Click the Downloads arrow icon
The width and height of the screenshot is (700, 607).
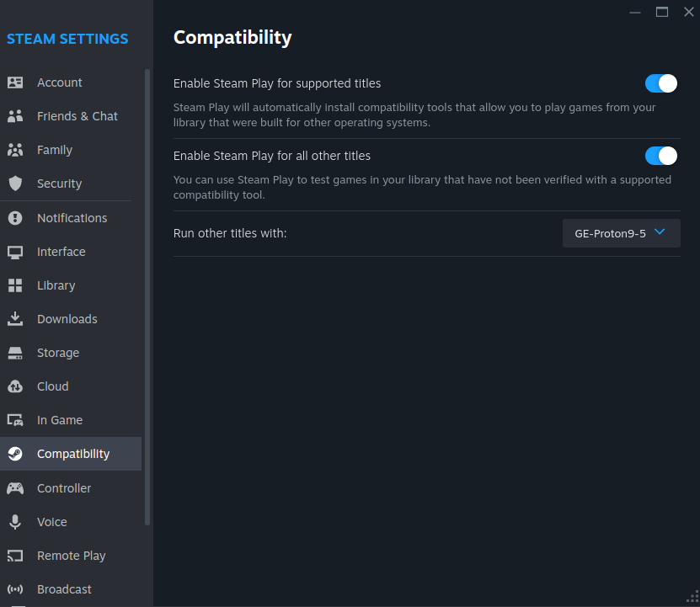point(15,319)
